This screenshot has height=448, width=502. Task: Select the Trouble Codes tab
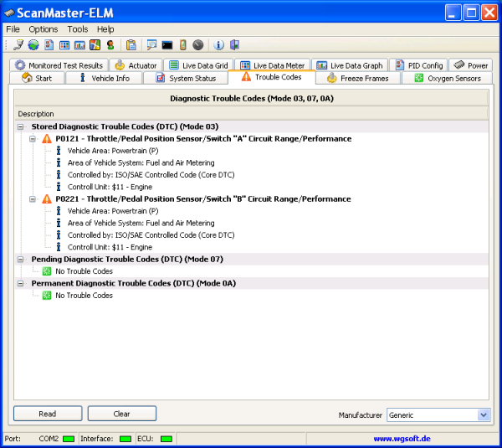[x=272, y=77]
